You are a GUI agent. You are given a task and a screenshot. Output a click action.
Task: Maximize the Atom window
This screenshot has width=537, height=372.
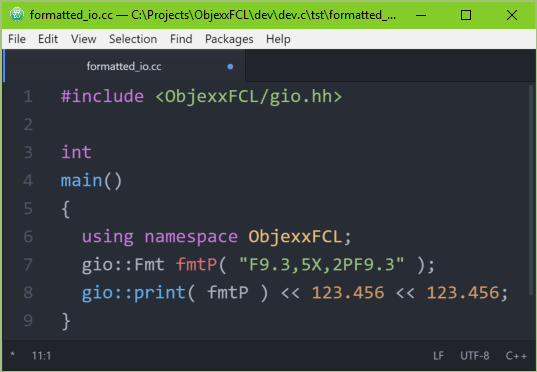pyautogui.click(x=466, y=15)
